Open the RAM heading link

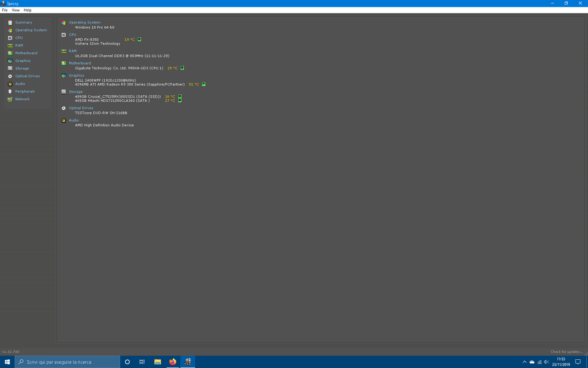73,51
